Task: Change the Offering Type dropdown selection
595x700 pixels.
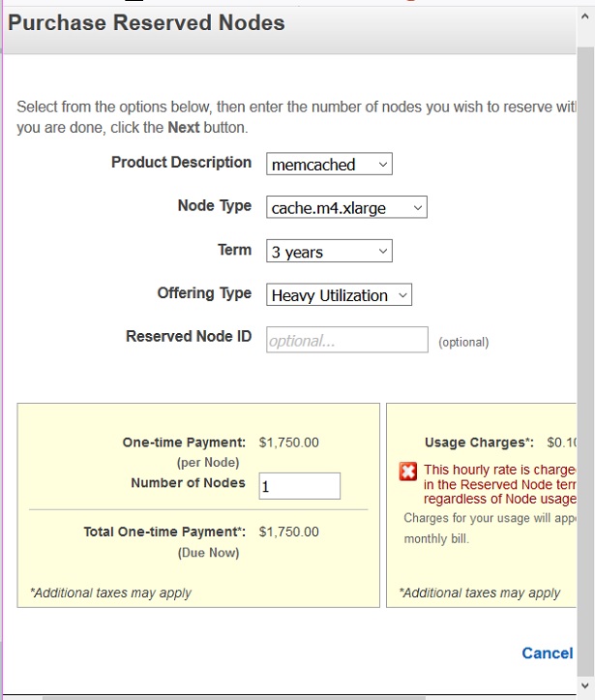Action: tap(339, 295)
